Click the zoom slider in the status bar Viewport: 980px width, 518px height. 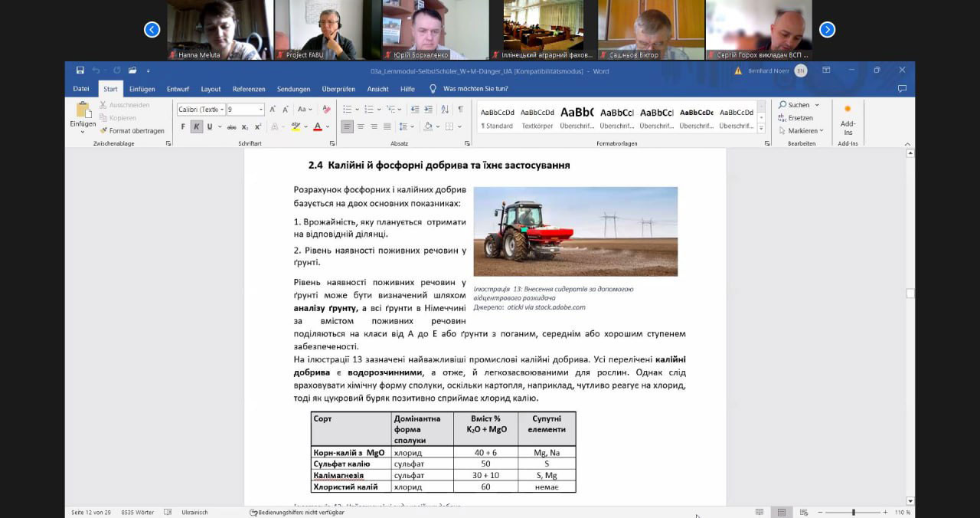tap(854, 512)
